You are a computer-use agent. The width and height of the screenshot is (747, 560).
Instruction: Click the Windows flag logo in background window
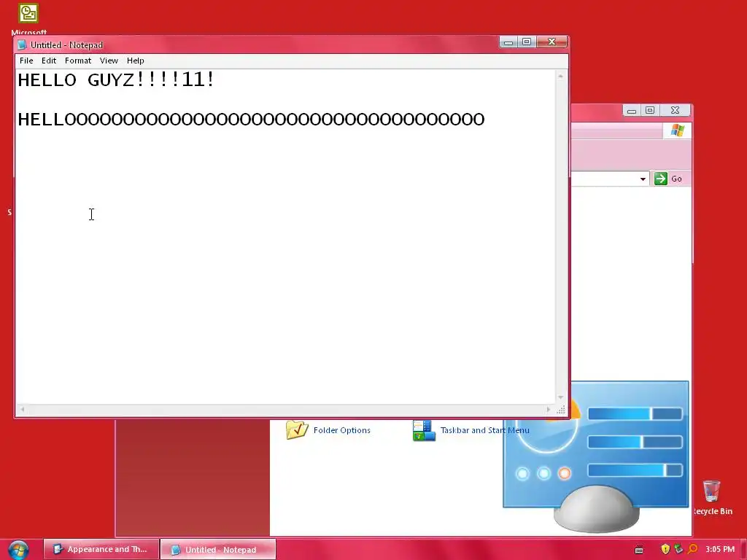[678, 131]
